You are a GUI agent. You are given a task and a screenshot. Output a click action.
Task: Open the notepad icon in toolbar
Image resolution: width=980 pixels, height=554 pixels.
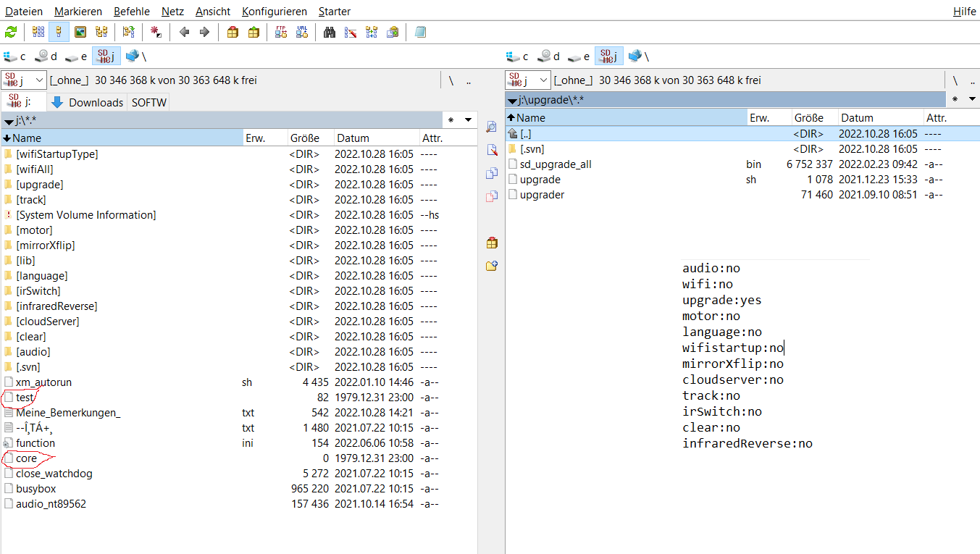(420, 32)
